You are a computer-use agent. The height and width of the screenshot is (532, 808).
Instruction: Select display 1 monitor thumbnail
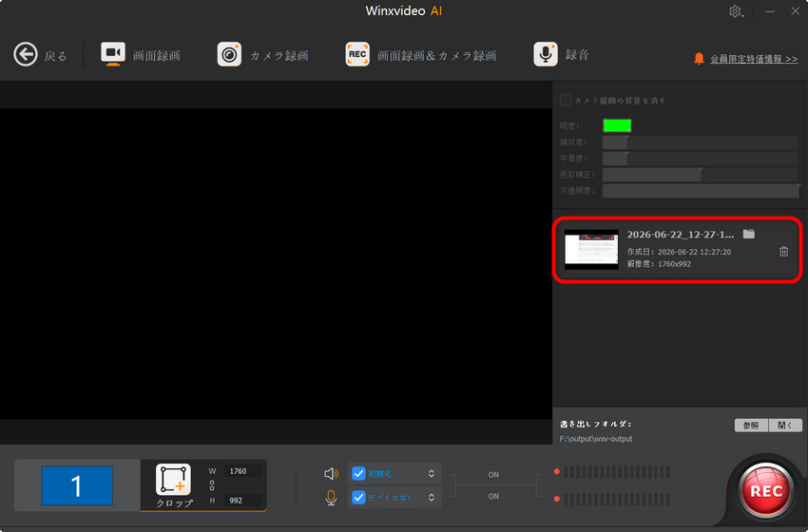[77, 485]
